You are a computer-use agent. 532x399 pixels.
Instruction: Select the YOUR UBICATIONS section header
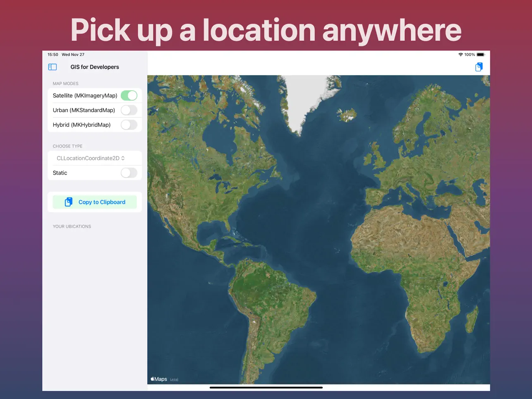72,226
